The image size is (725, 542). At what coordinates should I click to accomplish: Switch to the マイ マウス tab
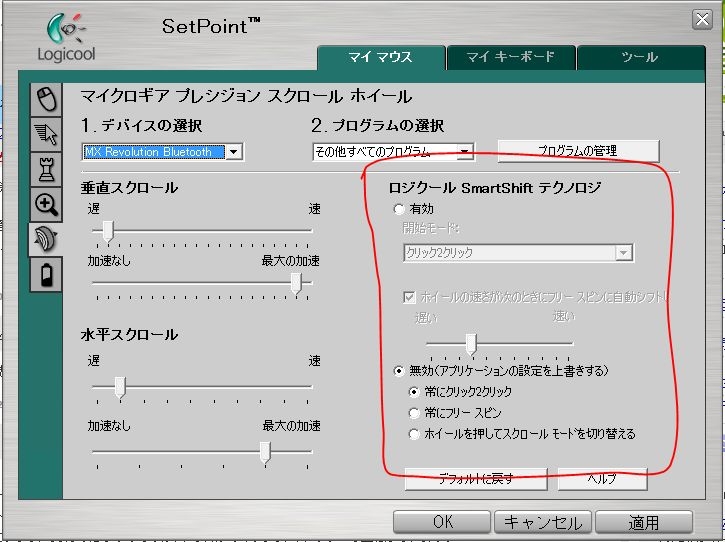coord(381,57)
